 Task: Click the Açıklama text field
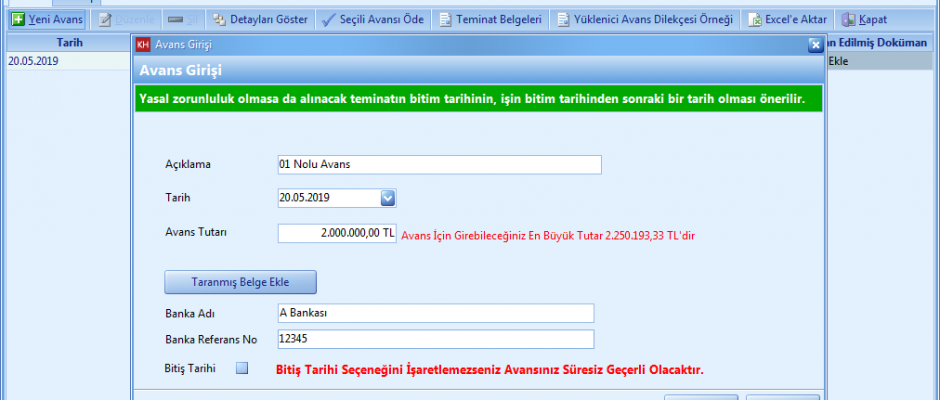pyautogui.click(x=439, y=165)
